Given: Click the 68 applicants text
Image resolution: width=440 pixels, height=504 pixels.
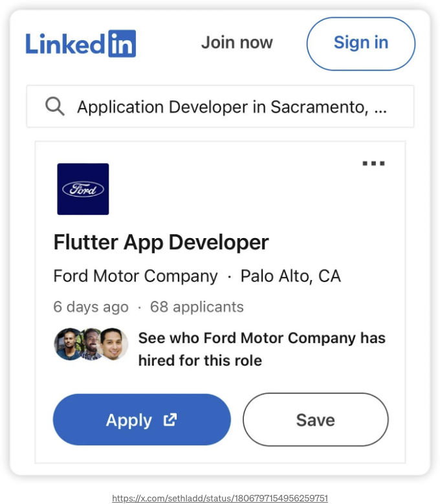Looking at the screenshot, I should click(x=197, y=307).
